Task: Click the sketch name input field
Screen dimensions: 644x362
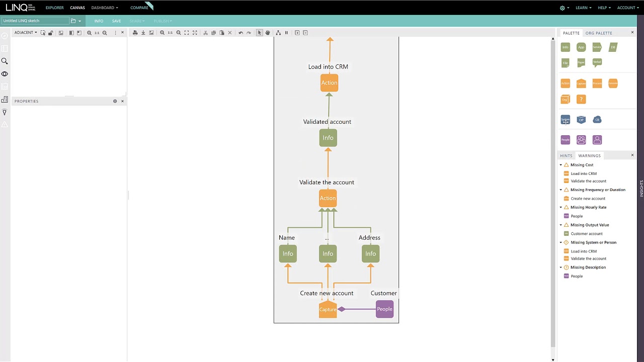Action: (35, 21)
